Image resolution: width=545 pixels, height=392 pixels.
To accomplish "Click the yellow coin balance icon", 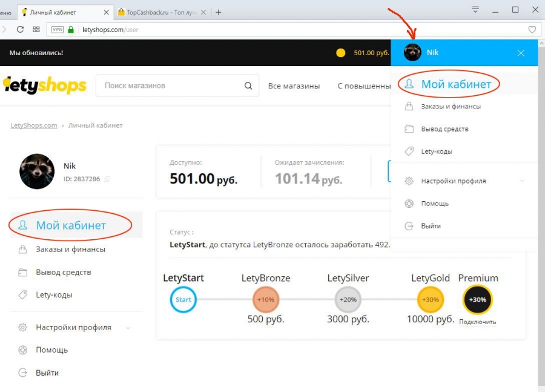I will pyautogui.click(x=340, y=53).
